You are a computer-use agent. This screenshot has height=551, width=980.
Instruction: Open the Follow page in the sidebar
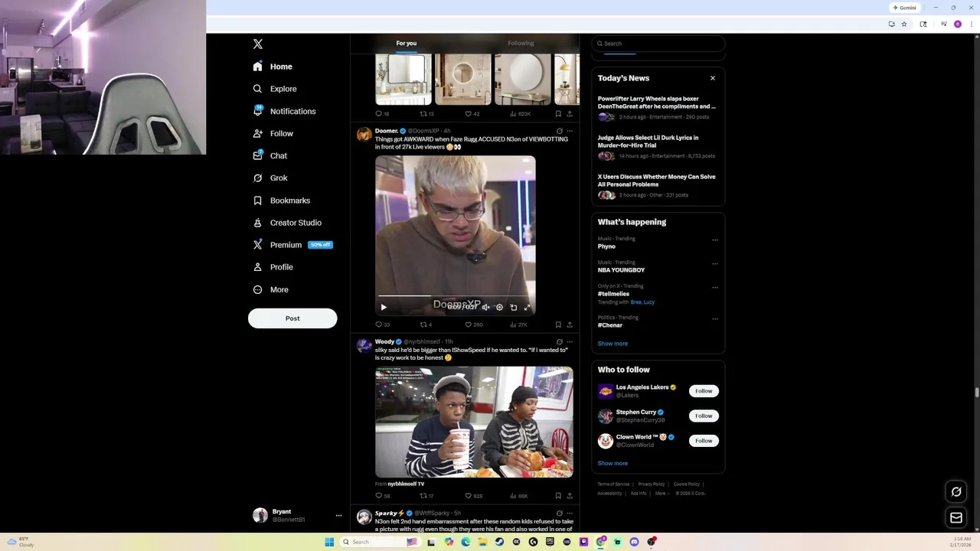click(x=273, y=133)
